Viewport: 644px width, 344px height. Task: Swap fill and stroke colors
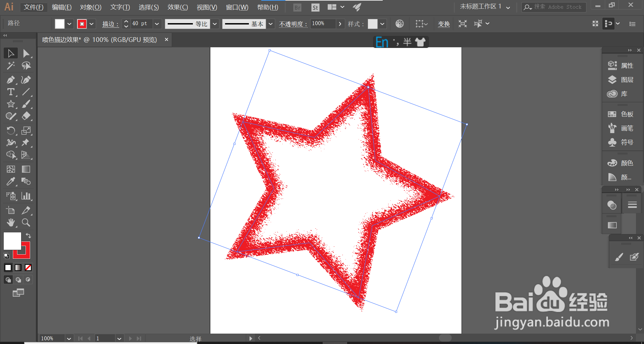[29, 236]
